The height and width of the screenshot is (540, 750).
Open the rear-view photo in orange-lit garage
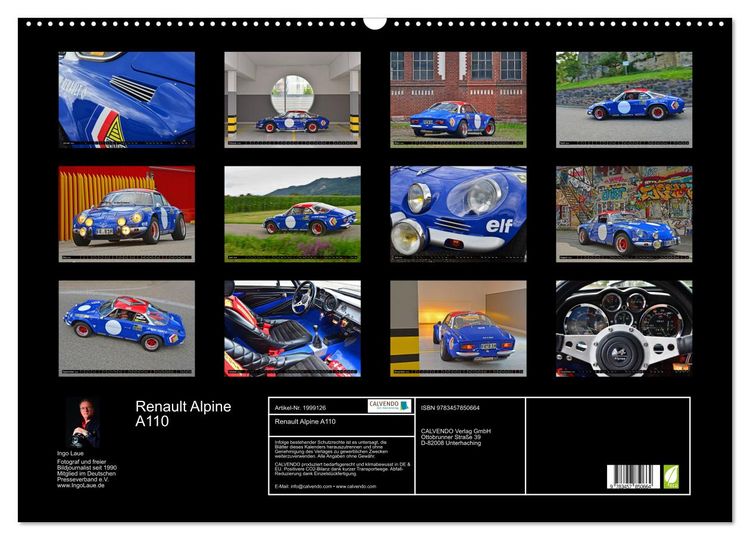(458, 328)
